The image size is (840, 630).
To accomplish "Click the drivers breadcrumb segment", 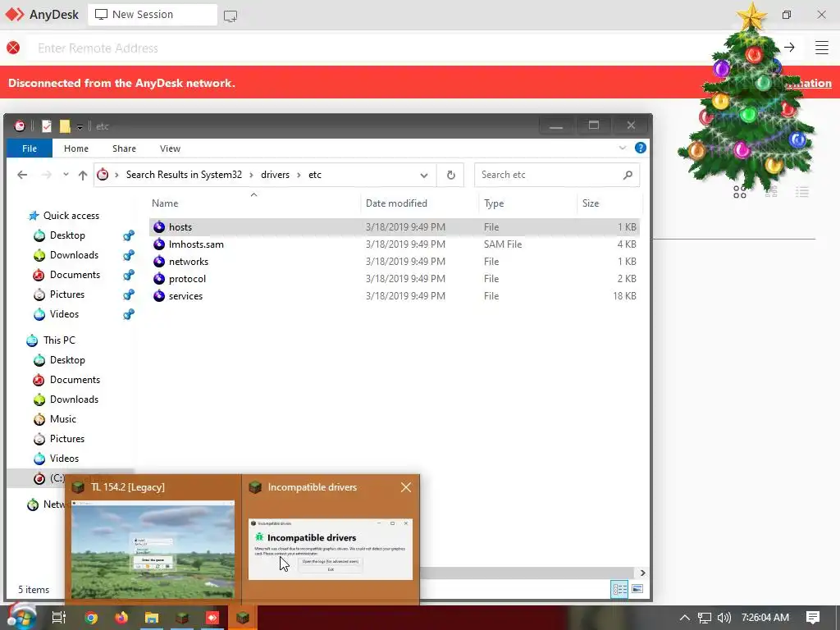I will 275,175.
